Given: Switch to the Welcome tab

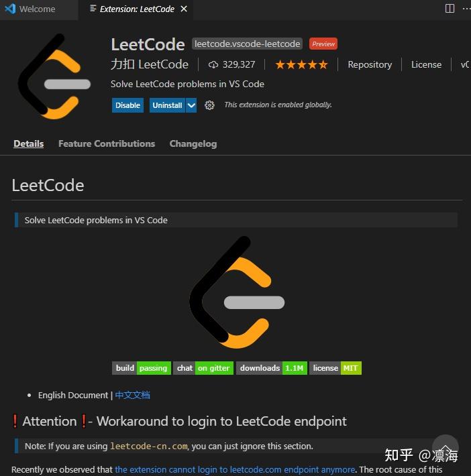Looking at the screenshot, I should (x=37, y=9).
